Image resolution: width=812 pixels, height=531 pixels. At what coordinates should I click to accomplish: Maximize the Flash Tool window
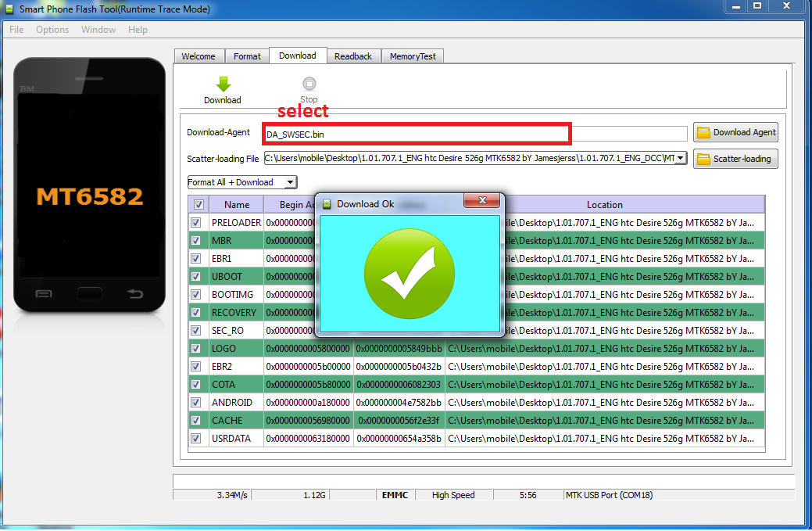pos(757,6)
